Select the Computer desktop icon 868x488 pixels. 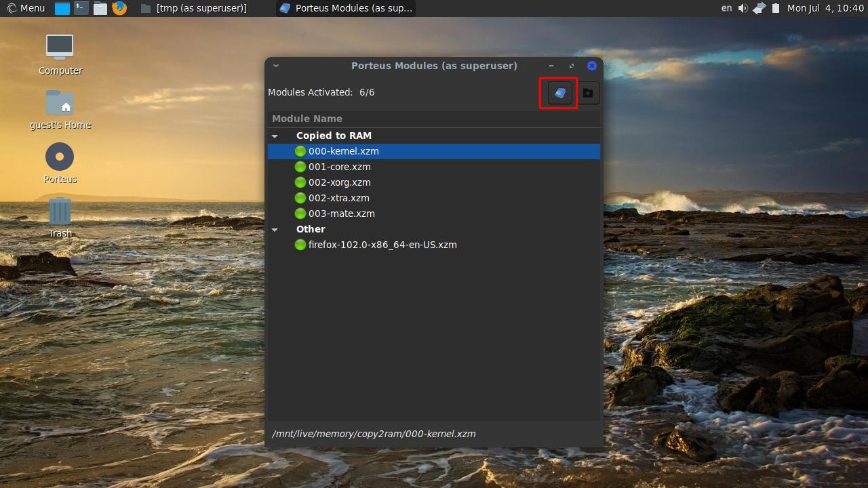(x=60, y=54)
